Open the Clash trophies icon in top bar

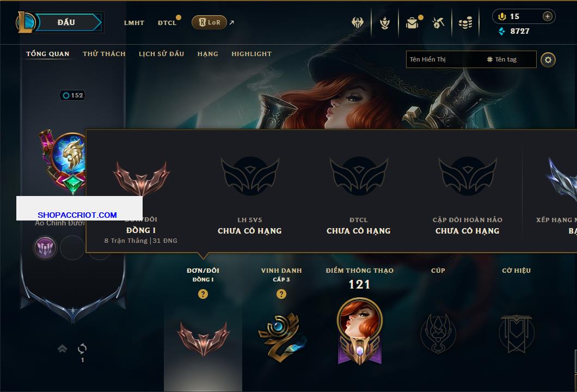click(357, 23)
